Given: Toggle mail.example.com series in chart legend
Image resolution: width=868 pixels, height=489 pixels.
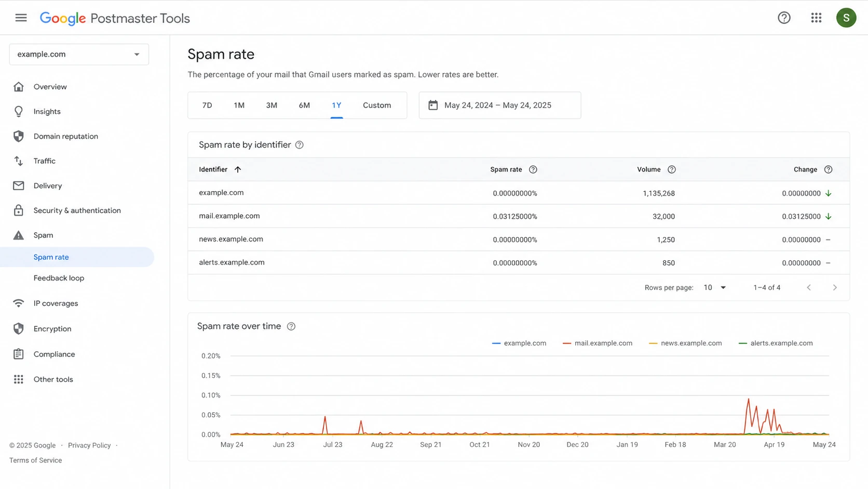Looking at the screenshot, I should point(598,343).
